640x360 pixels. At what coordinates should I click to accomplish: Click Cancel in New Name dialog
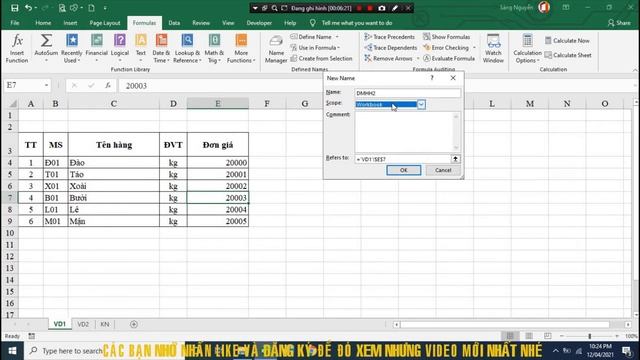point(443,170)
